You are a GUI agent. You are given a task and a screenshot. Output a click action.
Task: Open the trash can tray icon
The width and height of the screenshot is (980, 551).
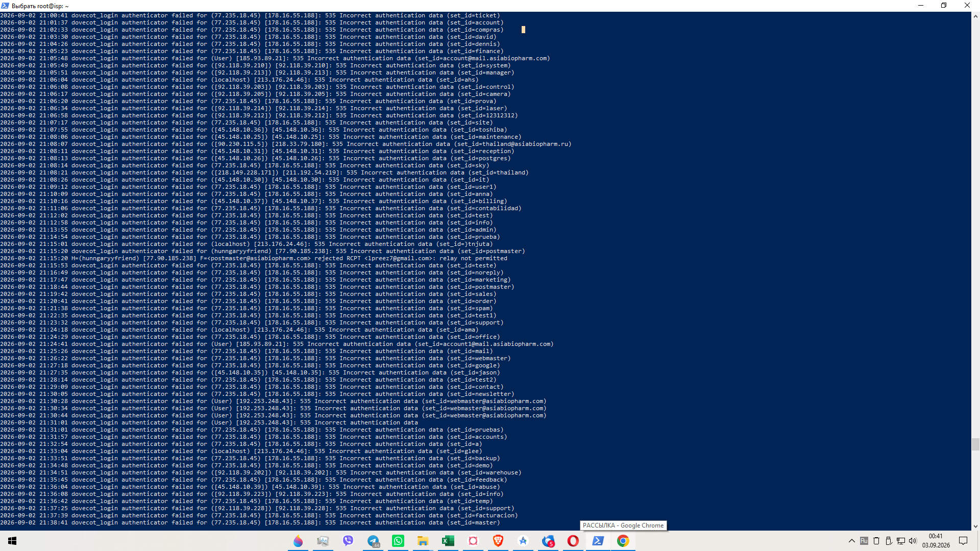(x=876, y=541)
